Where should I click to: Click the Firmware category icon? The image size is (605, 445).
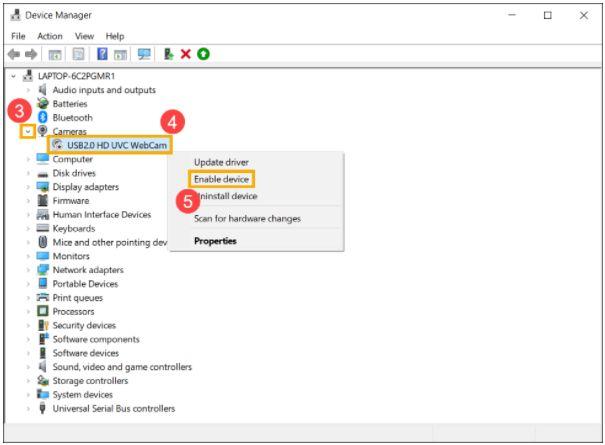pyautogui.click(x=42, y=200)
